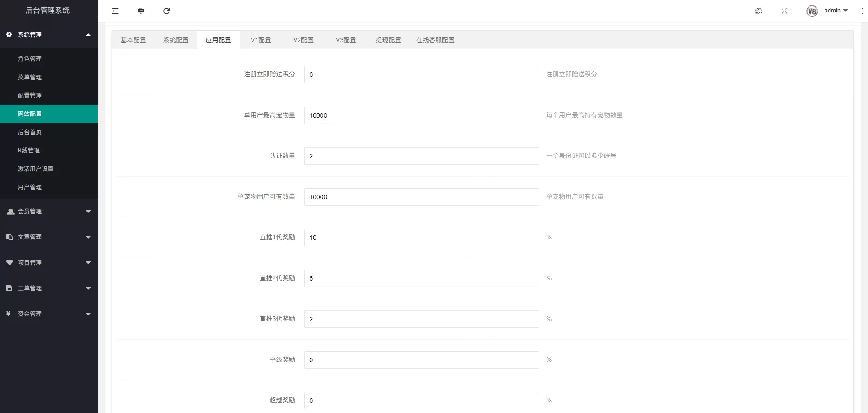This screenshot has width=868, height=413.
Task: Open the 在线客服配置 tab
Action: pyautogui.click(x=435, y=40)
